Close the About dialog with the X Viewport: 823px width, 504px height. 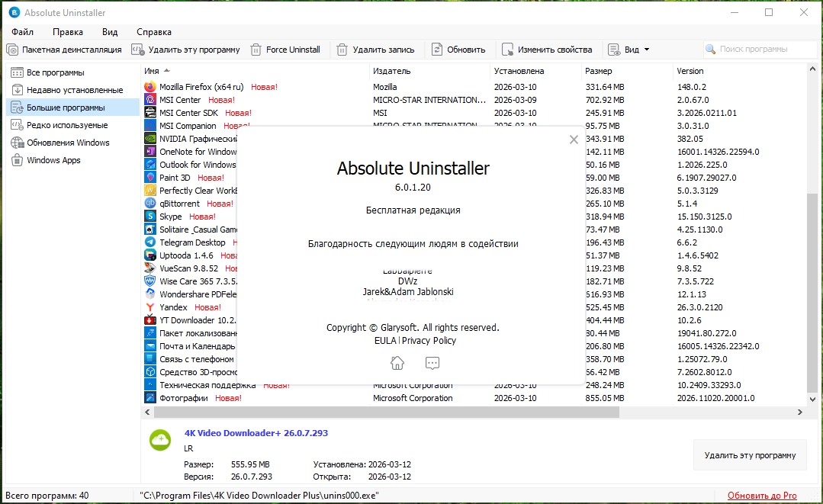tap(574, 140)
